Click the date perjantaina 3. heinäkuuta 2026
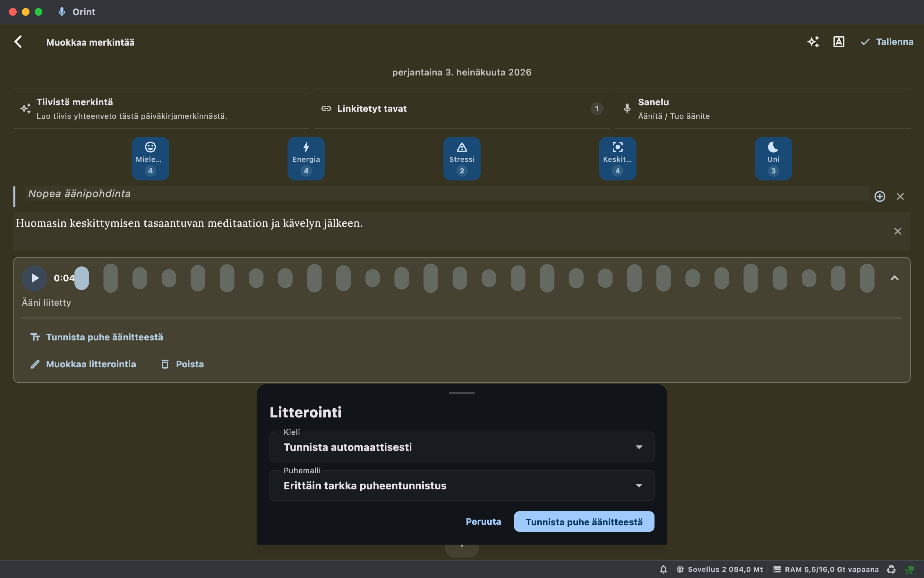The width and height of the screenshot is (924, 578). (462, 72)
